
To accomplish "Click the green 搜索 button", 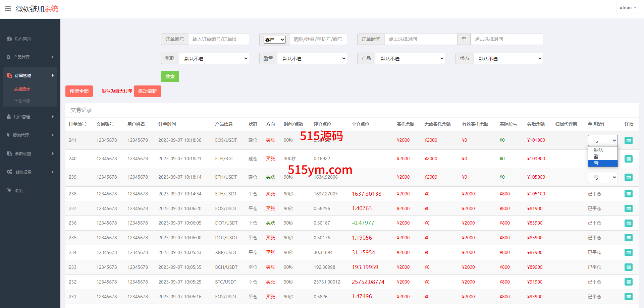I will coord(170,76).
